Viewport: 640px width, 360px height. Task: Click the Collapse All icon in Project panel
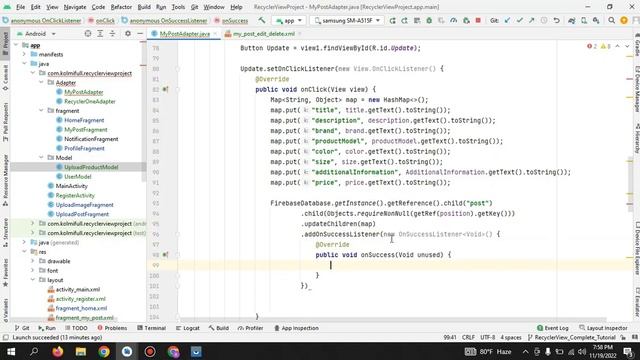pyautogui.click(x=112, y=33)
